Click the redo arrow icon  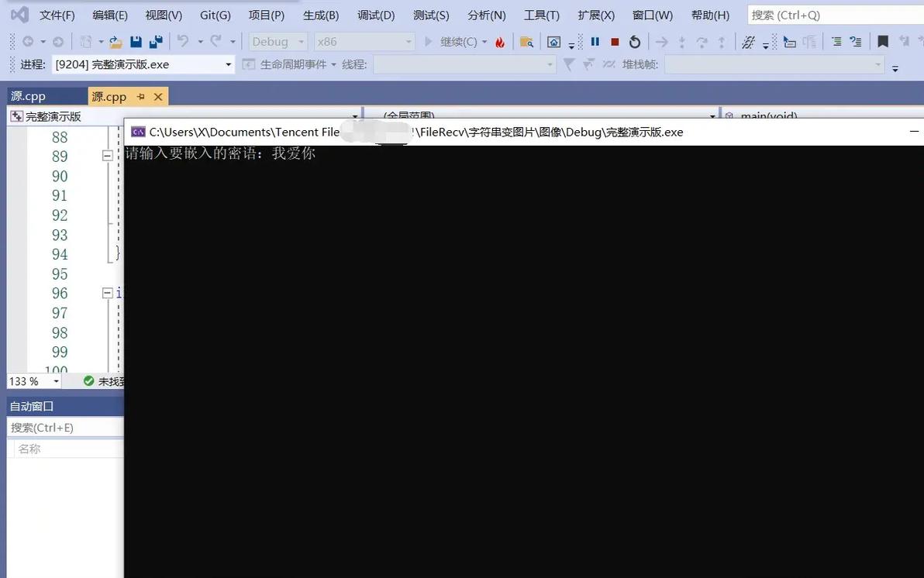pos(215,41)
